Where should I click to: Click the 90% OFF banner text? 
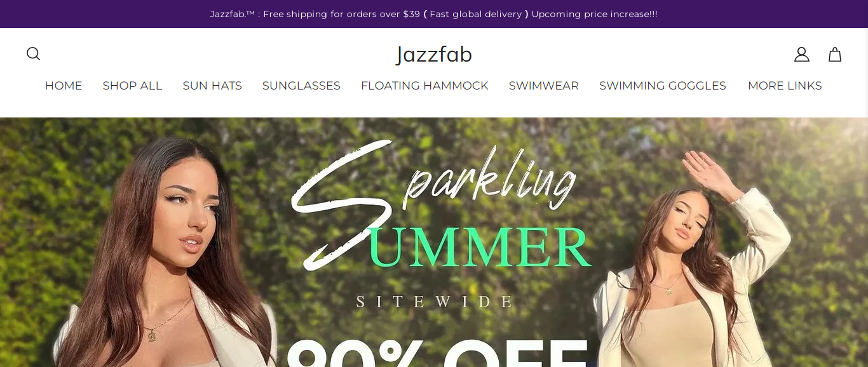(438, 352)
